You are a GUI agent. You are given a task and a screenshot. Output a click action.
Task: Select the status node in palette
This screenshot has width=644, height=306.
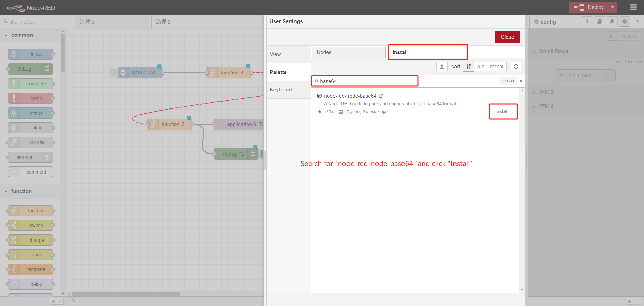pyautogui.click(x=31, y=113)
